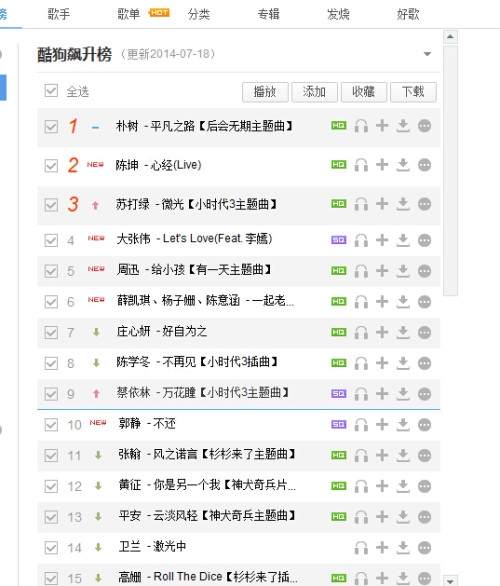Expand the 酷狗飙升榜 chart dropdown arrow
This screenshot has width=500, height=586.
pyautogui.click(x=427, y=54)
